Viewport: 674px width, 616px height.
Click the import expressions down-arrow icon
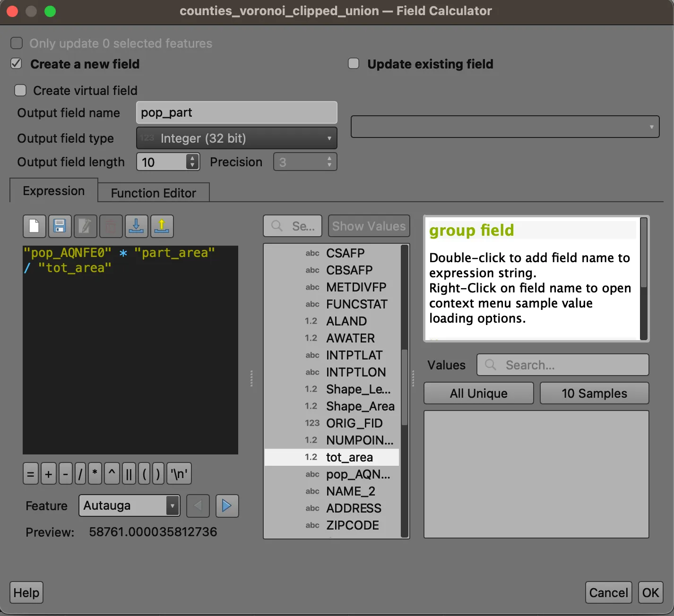point(136,226)
